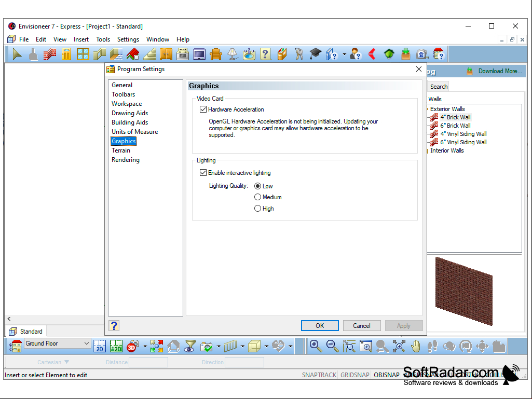This screenshot has height=399, width=532.
Task: Click the zoom out magnifier icon
Action: pyautogui.click(x=332, y=346)
